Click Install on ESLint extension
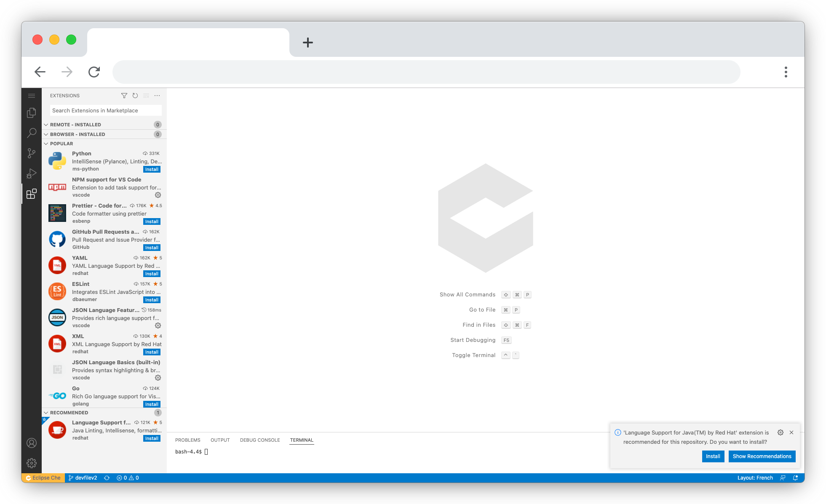Viewport: 826px width, 504px height. pos(151,300)
